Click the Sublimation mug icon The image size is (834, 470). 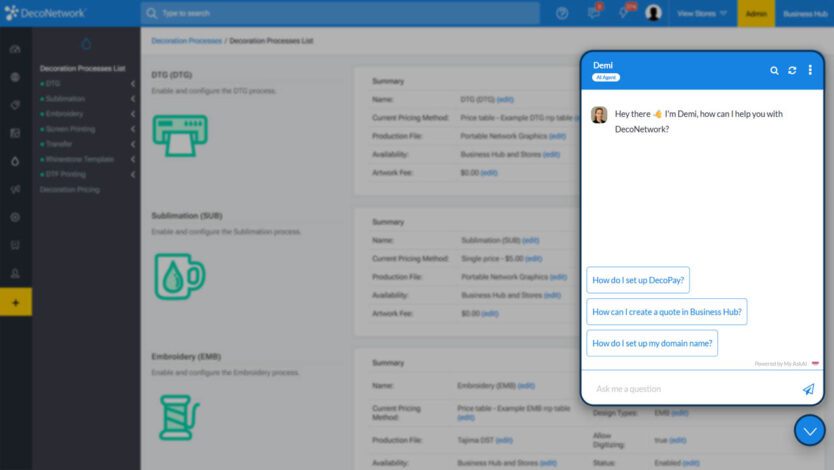tap(179, 276)
